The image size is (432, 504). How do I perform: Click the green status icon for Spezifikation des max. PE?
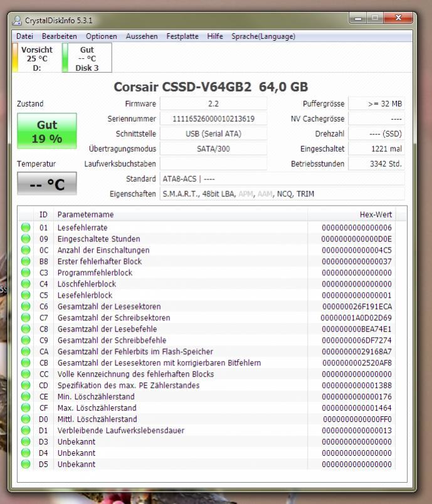point(26,385)
